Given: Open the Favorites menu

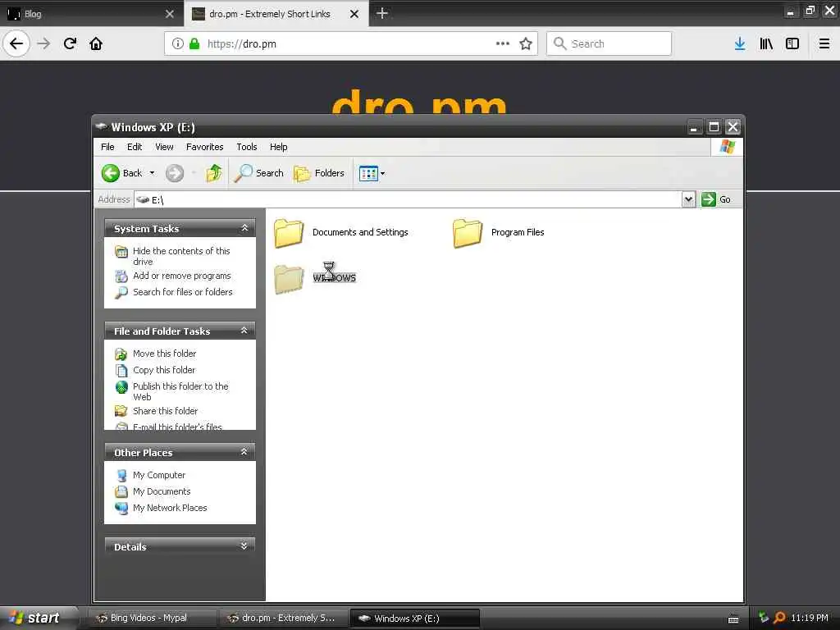Looking at the screenshot, I should click(204, 147).
